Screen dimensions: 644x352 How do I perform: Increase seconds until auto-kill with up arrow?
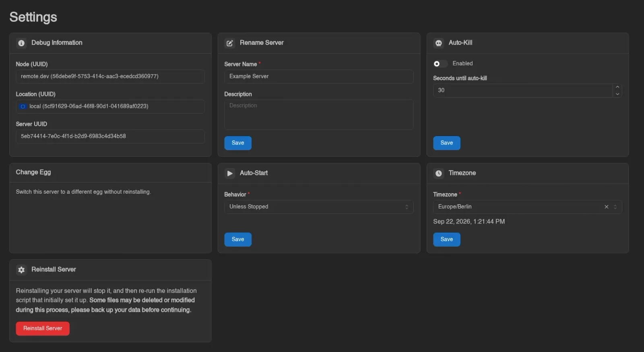(617, 87)
